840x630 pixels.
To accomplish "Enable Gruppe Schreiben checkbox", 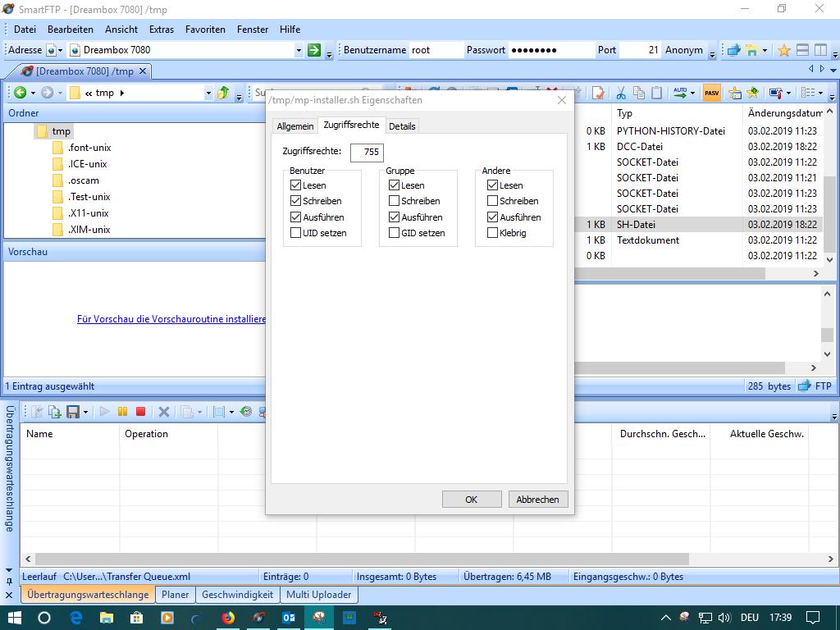I will point(395,201).
